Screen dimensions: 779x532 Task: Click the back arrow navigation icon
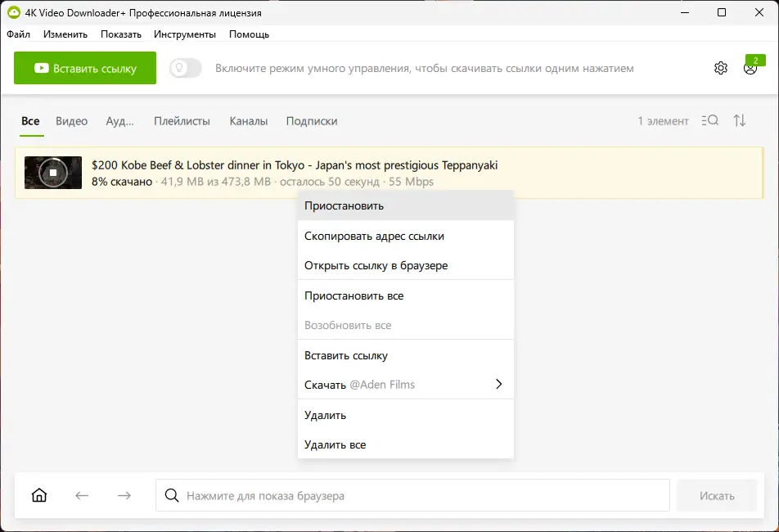click(82, 495)
